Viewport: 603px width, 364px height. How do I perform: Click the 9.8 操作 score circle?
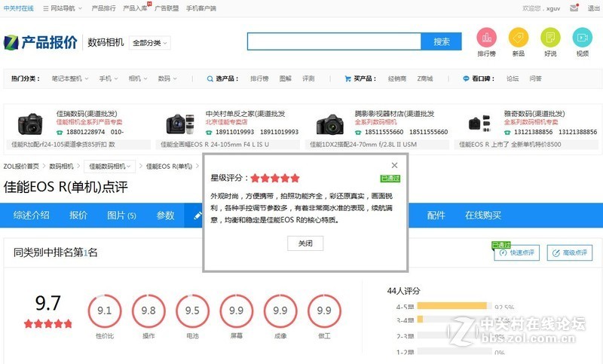tap(148, 310)
